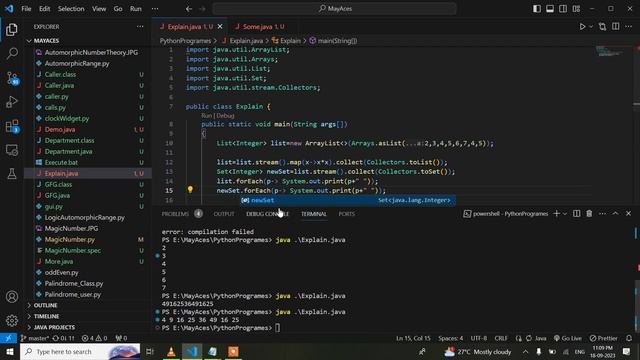Viewport: 640px width, 360px height.
Task: Show more menu bar items ellipsis
Action: pos(155,9)
